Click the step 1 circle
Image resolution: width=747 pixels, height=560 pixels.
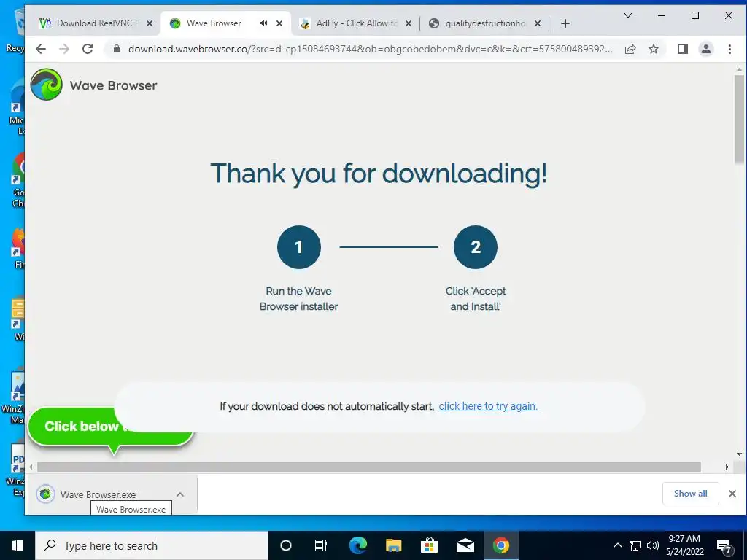coord(298,246)
